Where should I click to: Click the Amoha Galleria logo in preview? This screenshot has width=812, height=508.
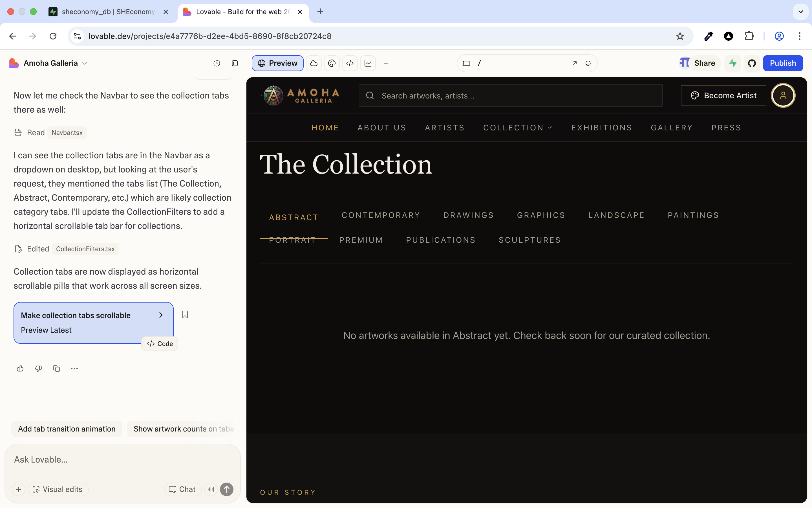tap(301, 95)
